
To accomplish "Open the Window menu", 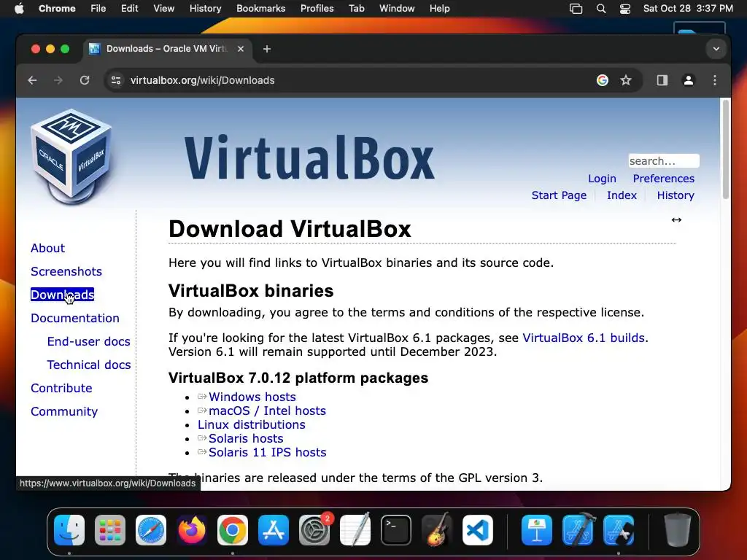I will click(x=397, y=9).
